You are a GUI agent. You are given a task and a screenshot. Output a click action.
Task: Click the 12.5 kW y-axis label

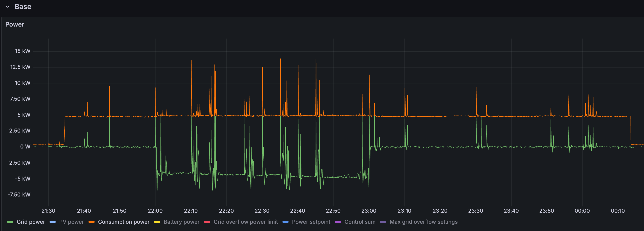tap(20, 67)
